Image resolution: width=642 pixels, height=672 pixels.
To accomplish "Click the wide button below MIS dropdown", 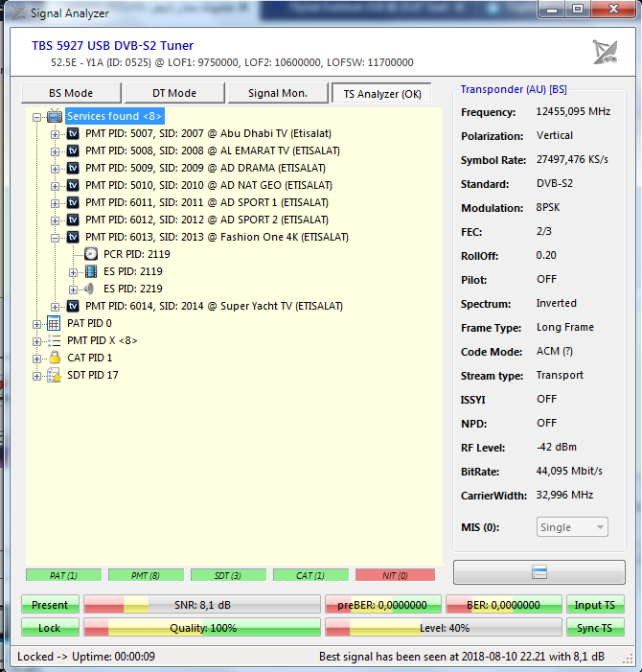I will tap(539, 572).
